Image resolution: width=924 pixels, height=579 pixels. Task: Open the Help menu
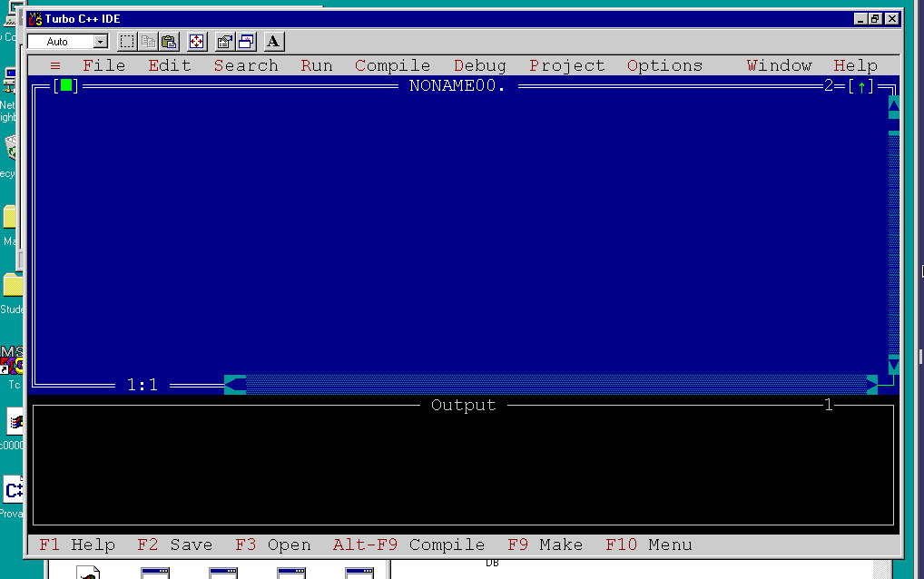pyautogui.click(x=856, y=65)
